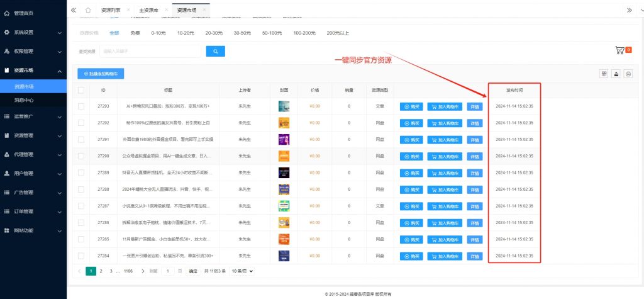Click 详情 for row 27289

tap(475, 172)
